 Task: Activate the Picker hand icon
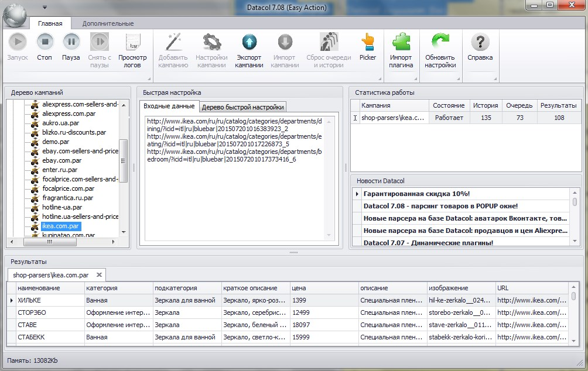[368, 42]
